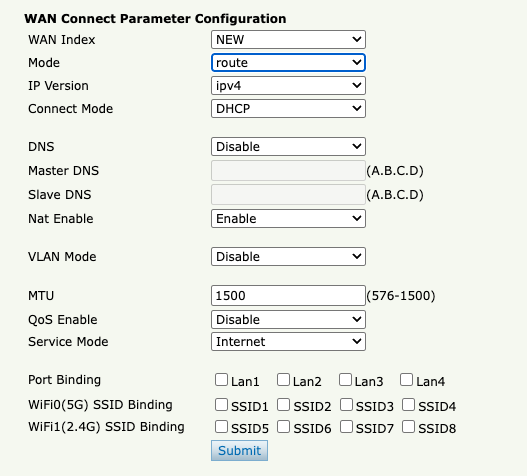The image size is (527, 476).
Task: Toggle the SSID4 checkbox
Action: [408, 405]
